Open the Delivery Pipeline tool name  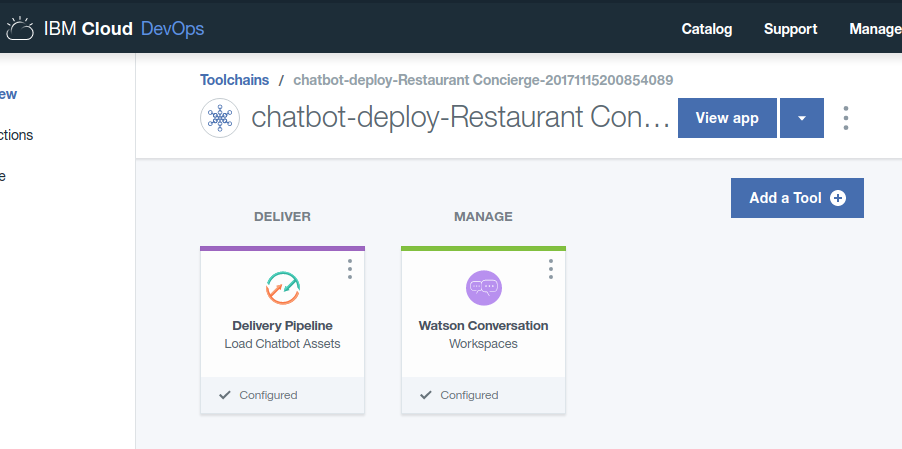[x=282, y=325]
